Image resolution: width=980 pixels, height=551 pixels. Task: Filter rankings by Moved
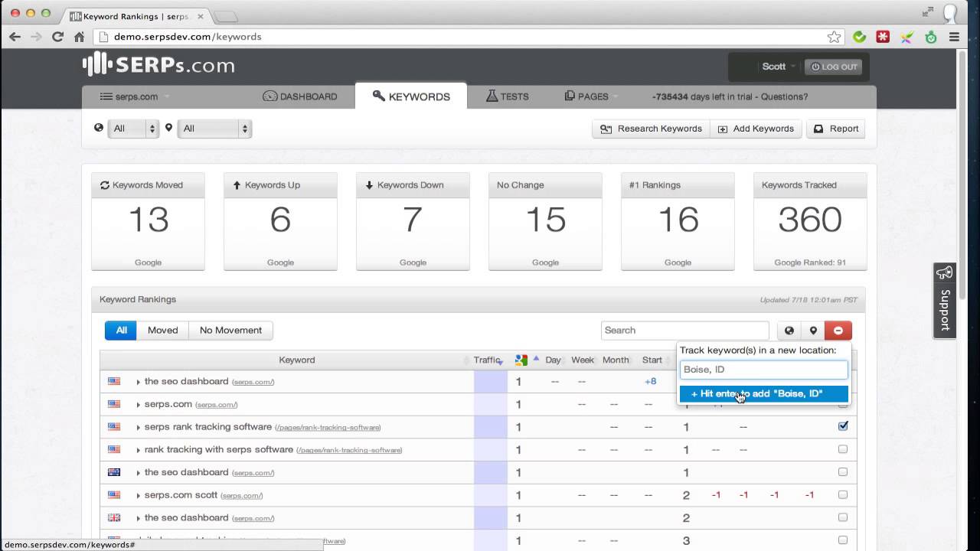pyautogui.click(x=162, y=331)
